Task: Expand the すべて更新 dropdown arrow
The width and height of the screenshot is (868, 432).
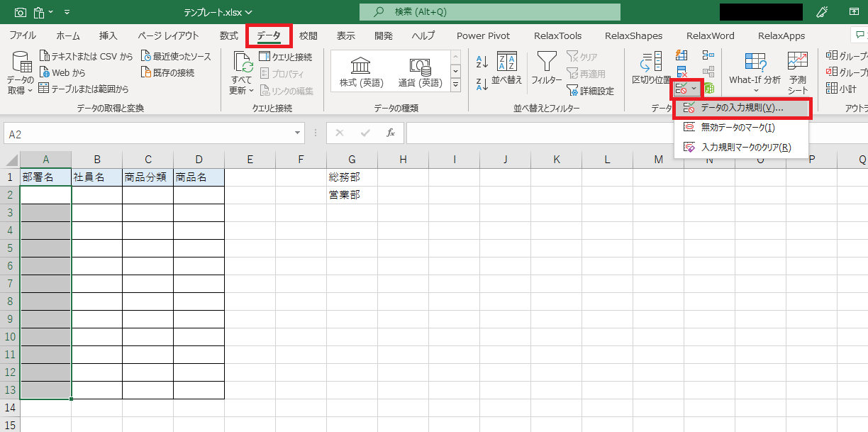Action: tap(251, 91)
